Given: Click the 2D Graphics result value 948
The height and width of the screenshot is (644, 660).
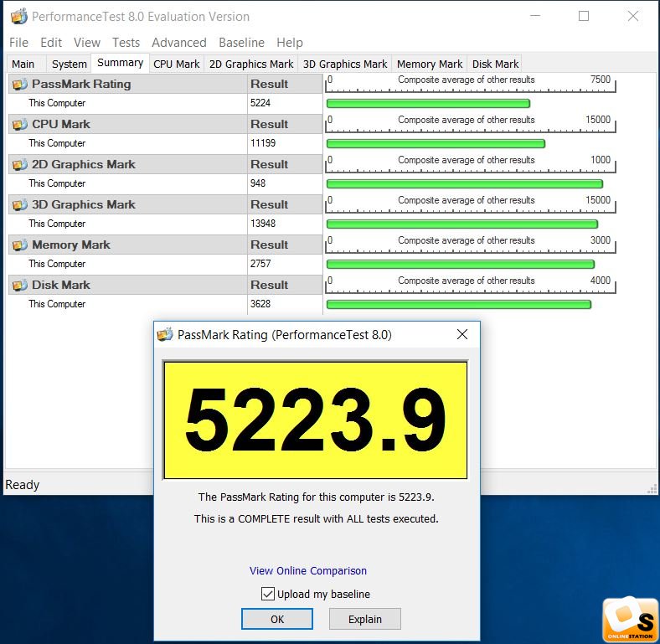Looking at the screenshot, I should pos(258,183).
